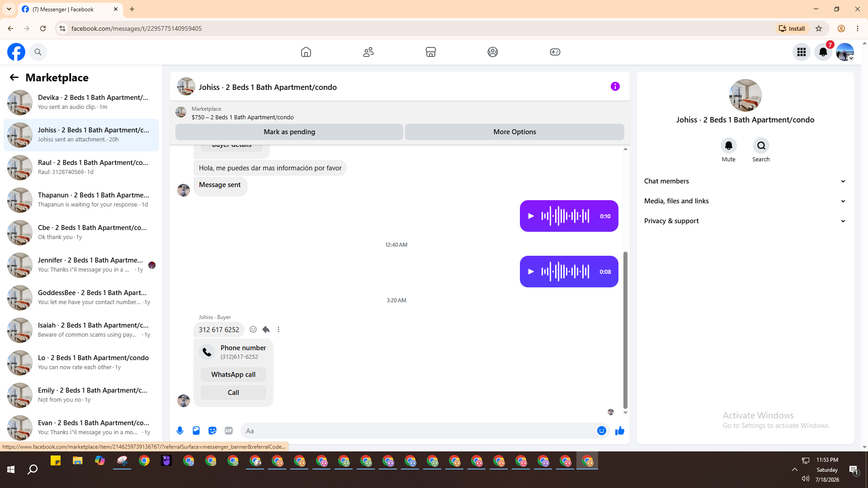Open the Facebook home logo
The image size is (868, 488).
[x=16, y=52]
